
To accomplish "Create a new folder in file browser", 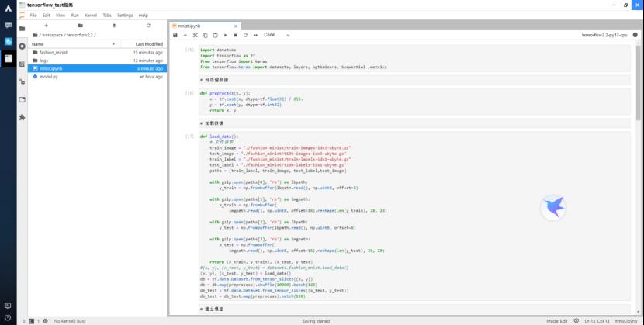I will [80, 26].
